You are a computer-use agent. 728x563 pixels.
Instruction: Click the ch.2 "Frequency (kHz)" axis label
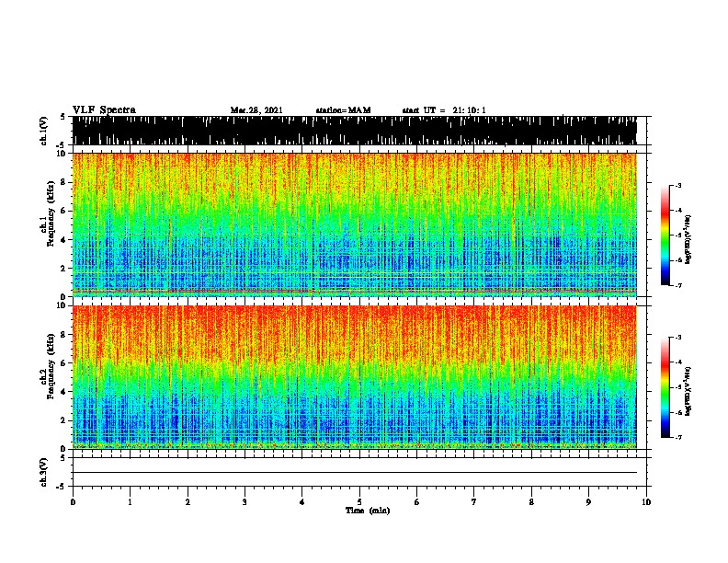51,366
